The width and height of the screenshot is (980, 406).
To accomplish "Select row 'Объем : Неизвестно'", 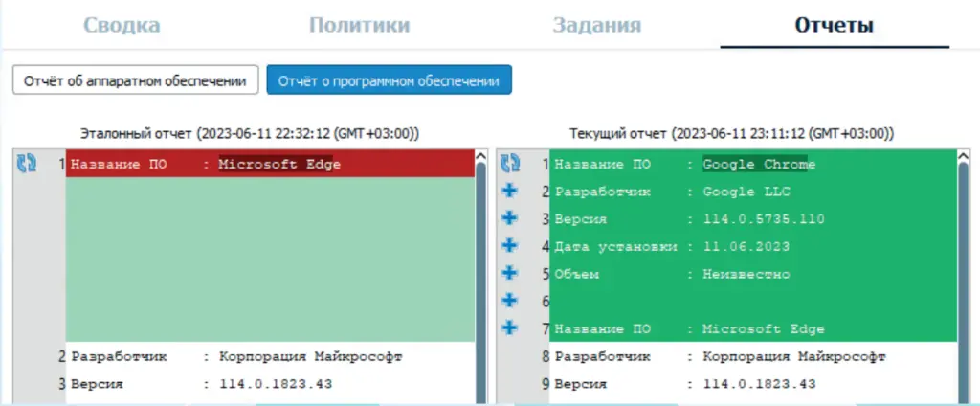I will (x=753, y=274).
